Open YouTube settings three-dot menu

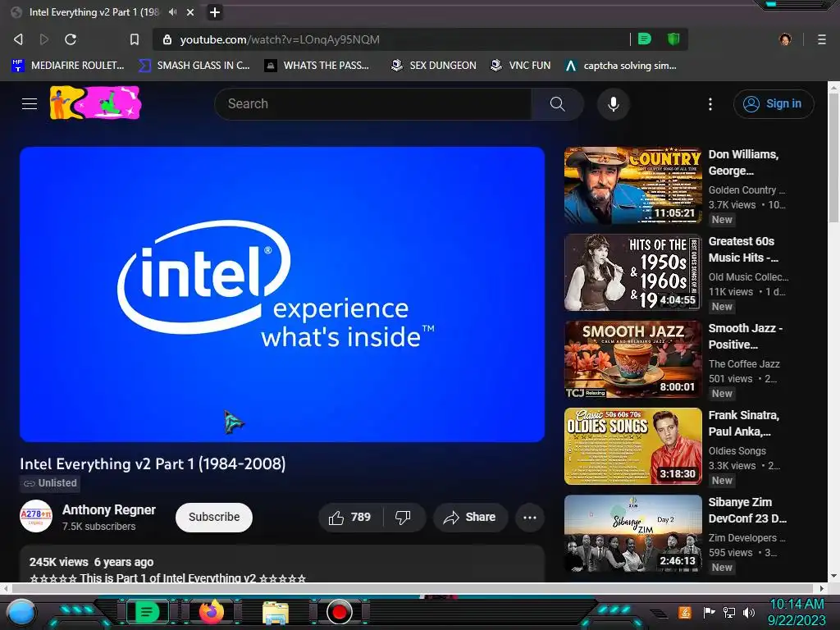(x=710, y=104)
